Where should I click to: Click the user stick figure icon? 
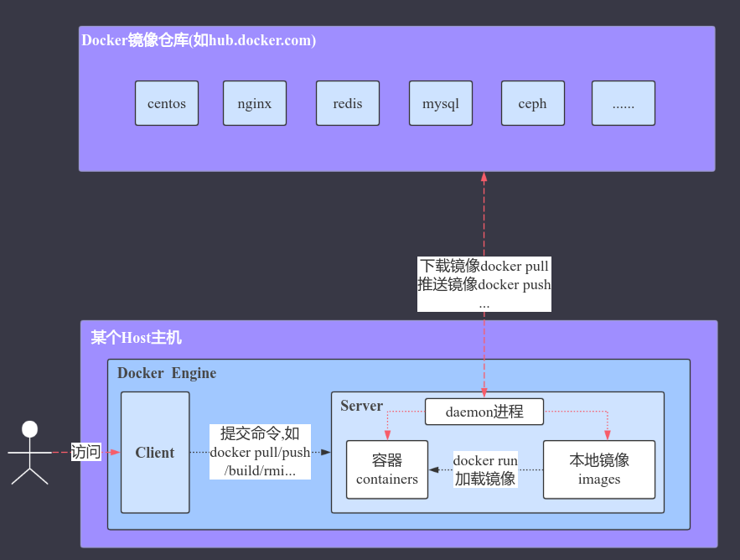tap(29, 453)
